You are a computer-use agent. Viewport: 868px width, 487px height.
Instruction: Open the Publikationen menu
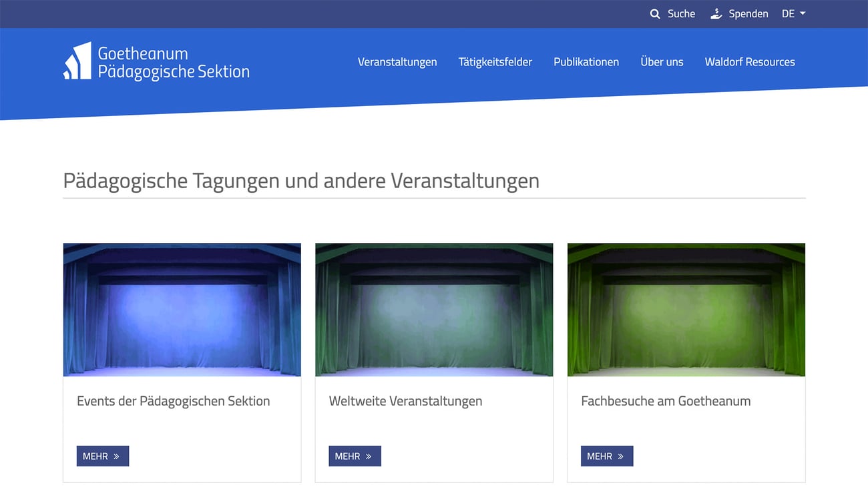tap(586, 62)
